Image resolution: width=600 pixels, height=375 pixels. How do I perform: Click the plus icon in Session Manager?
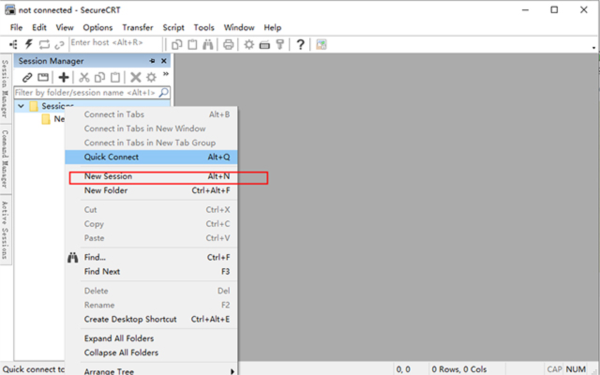(x=64, y=77)
